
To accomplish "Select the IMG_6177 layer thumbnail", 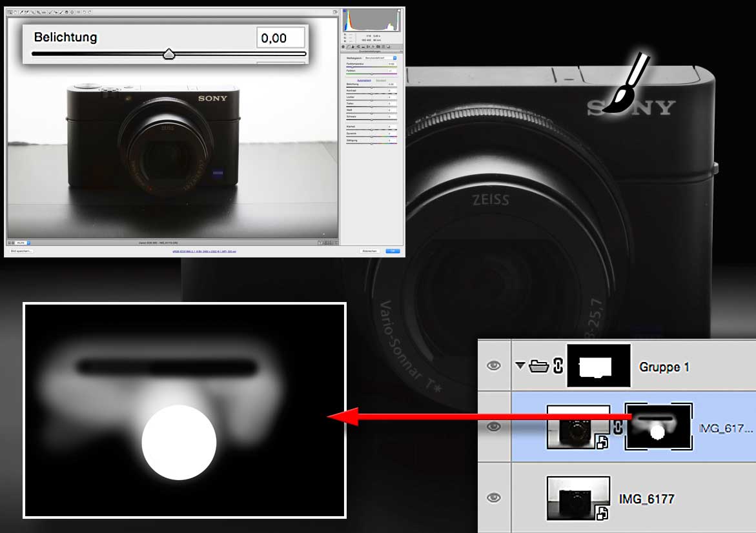I will click(578, 498).
